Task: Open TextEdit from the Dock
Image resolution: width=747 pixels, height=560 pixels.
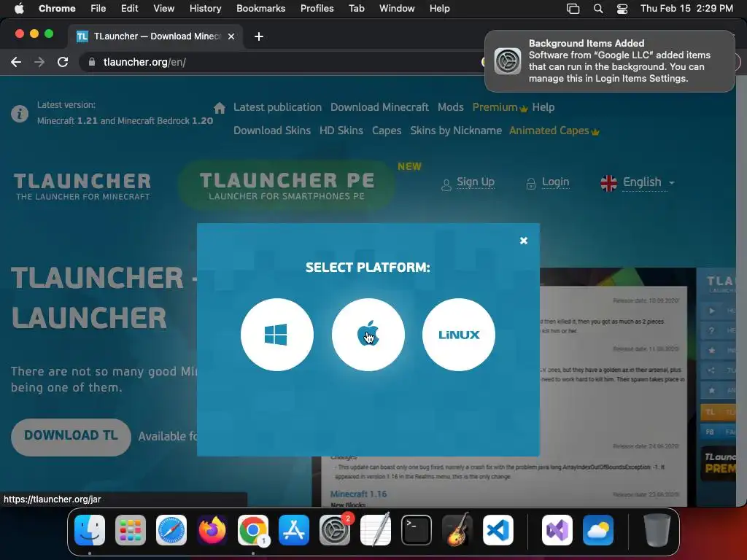Action: 376,529
